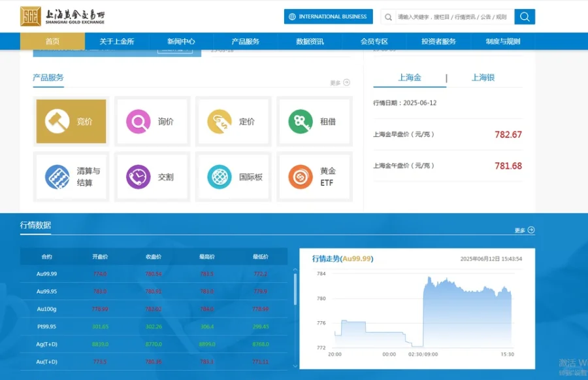
Task: Click arrow icon next to 产品服务 更多
Action: [346, 82]
